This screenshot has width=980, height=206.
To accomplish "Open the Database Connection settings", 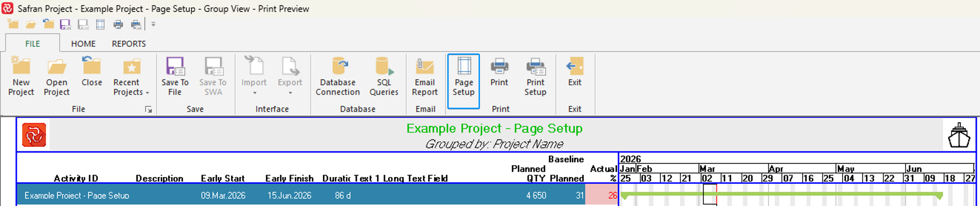I will (x=337, y=76).
